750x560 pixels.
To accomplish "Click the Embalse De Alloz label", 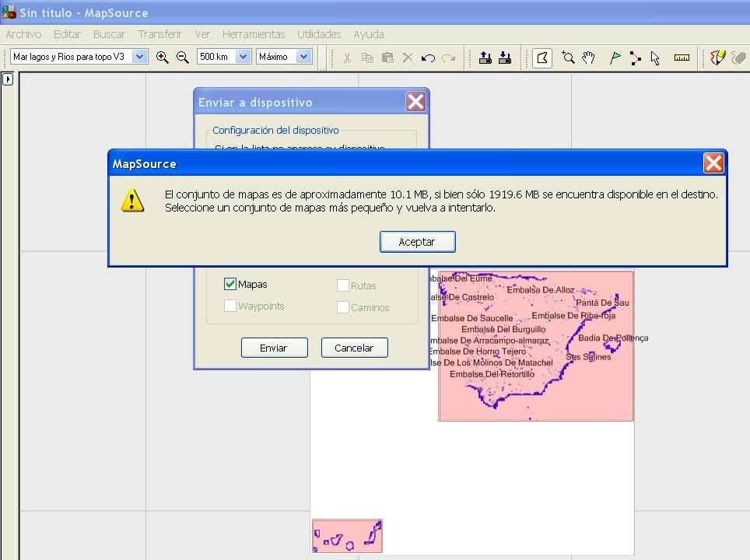I will tap(541, 290).
